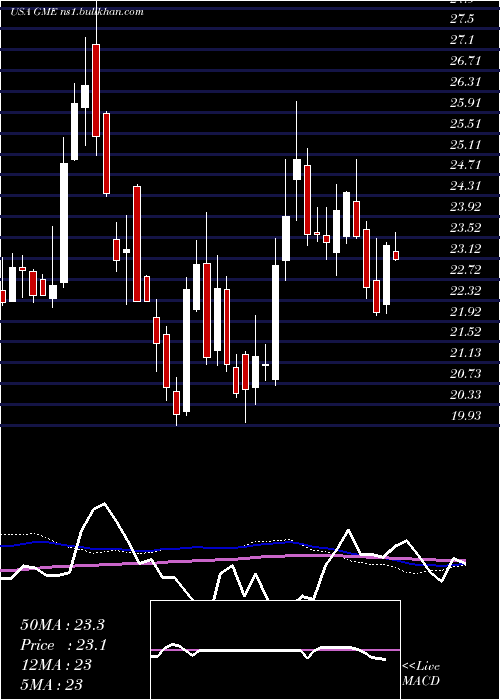Click the 22.72 price axis label

click(x=466, y=270)
